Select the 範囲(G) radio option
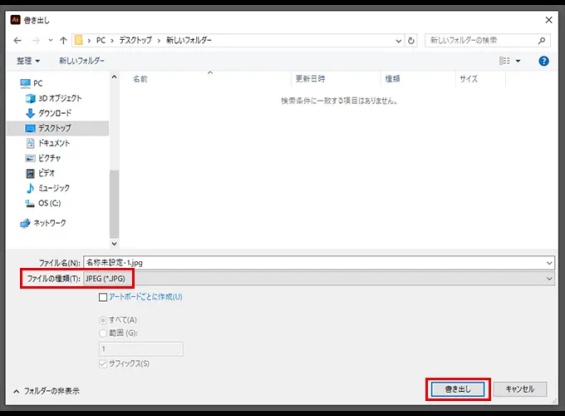The width and height of the screenshot is (565, 416). pyautogui.click(x=103, y=333)
